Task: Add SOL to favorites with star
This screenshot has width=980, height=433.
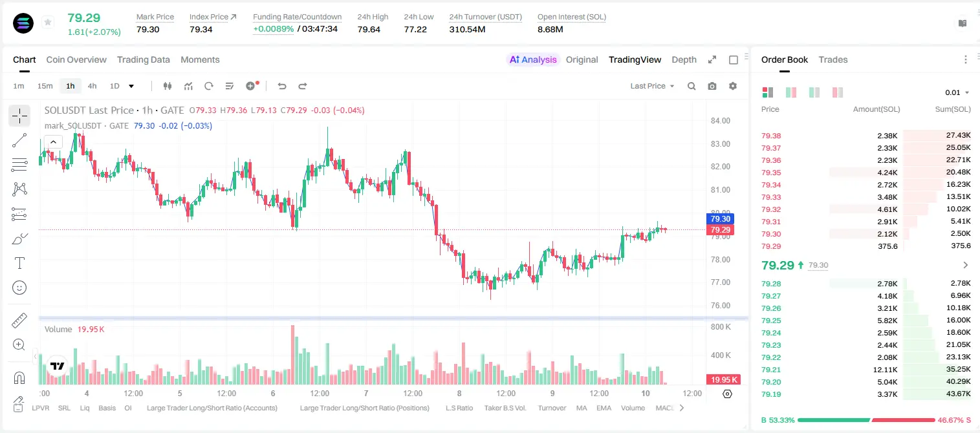Action: (48, 23)
